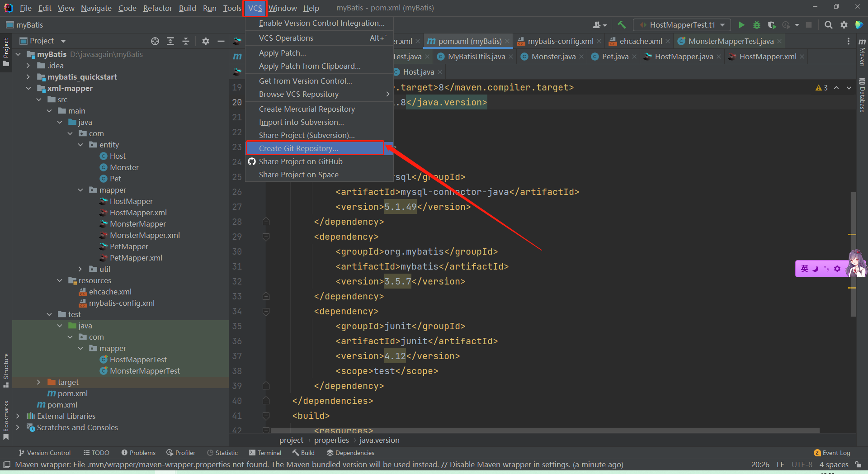Toggle the tool window quick access button
The image size is (868, 474).
click(6, 465)
